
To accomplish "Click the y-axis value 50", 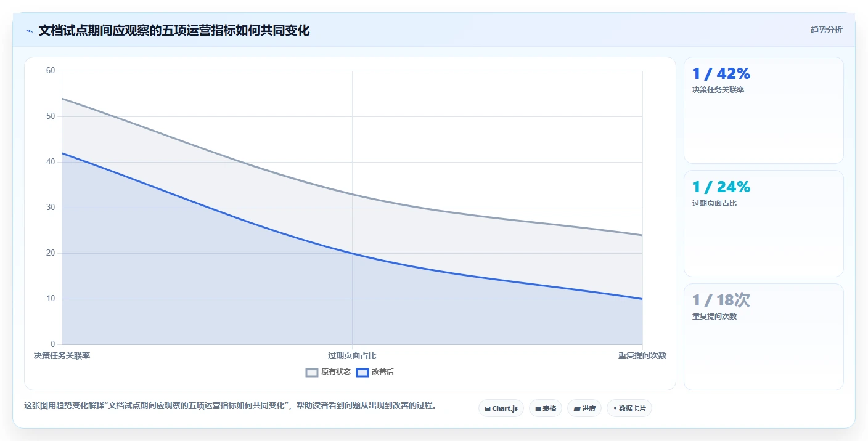I will 51,116.
